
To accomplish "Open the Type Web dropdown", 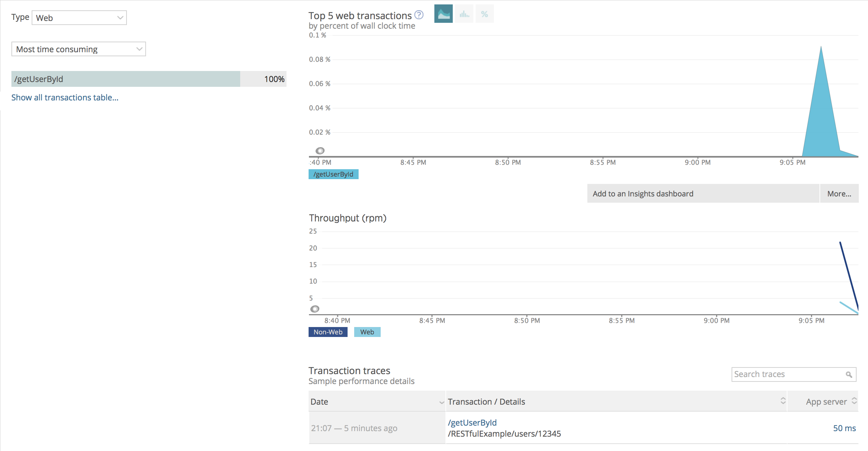I will pos(79,18).
